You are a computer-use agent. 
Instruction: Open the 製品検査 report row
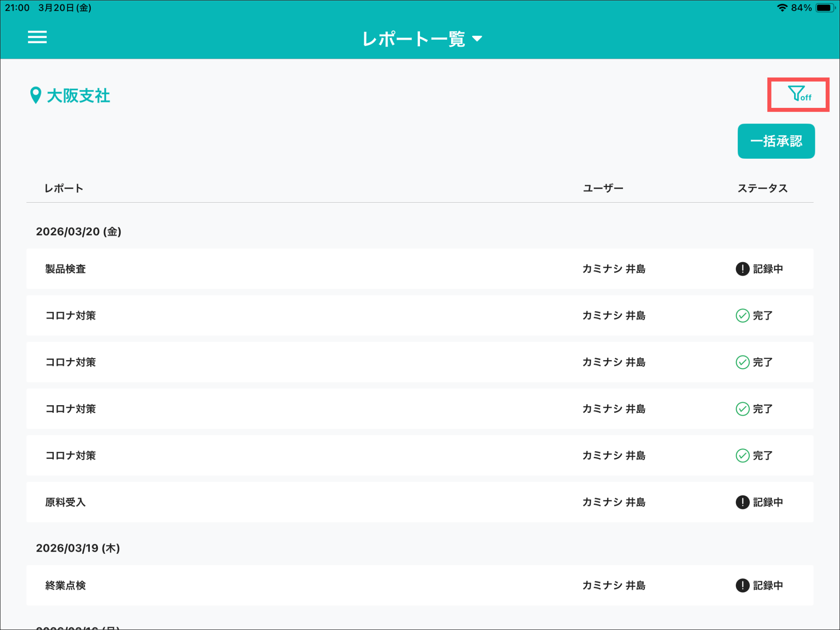click(x=66, y=269)
